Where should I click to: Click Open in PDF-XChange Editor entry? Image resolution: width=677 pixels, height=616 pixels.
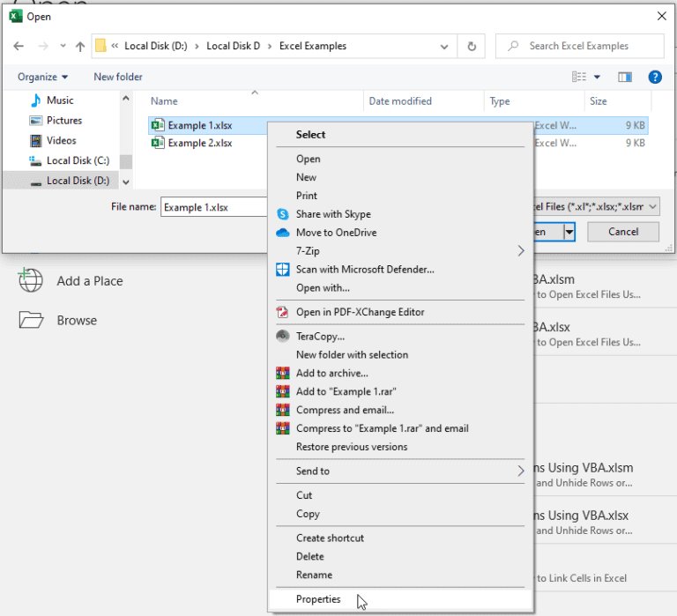pyautogui.click(x=360, y=312)
